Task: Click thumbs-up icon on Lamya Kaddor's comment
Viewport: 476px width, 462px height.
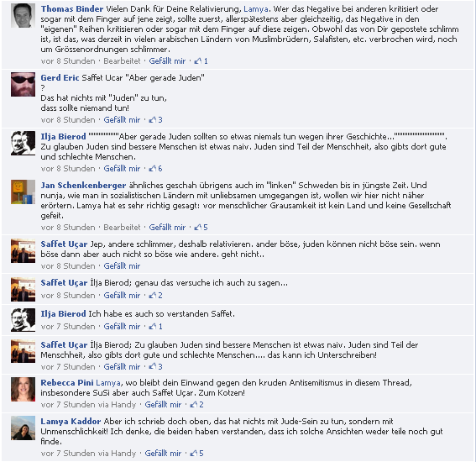Action: point(194,454)
